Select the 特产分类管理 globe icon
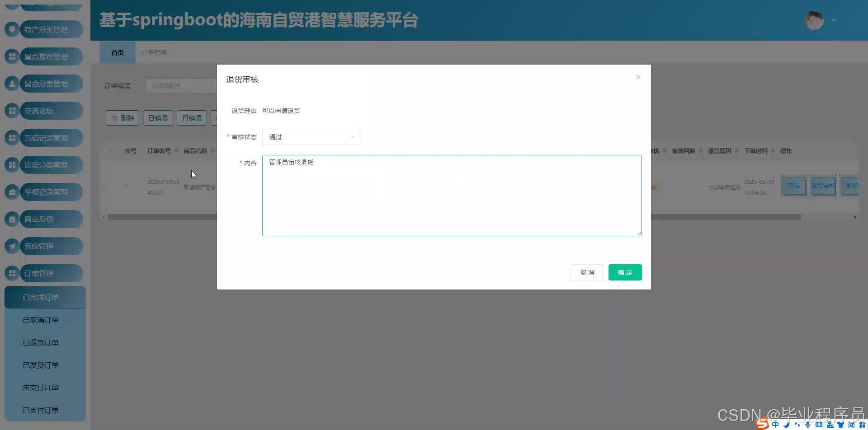This screenshot has width=868, height=430. (12, 29)
